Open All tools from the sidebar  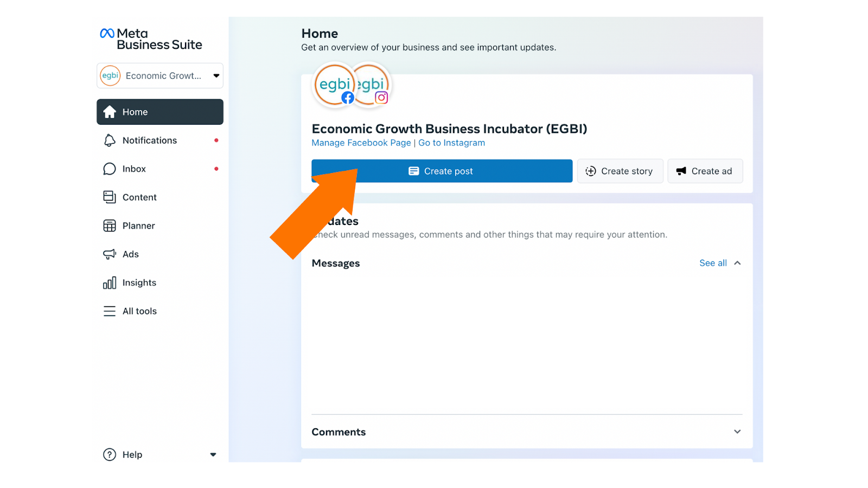point(160,311)
